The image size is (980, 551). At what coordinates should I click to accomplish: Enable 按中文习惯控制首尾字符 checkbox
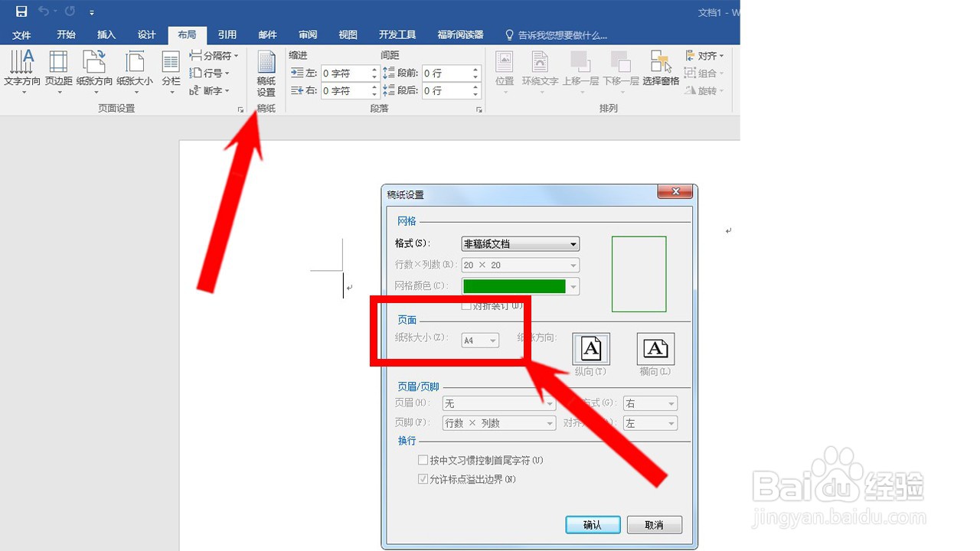423,460
